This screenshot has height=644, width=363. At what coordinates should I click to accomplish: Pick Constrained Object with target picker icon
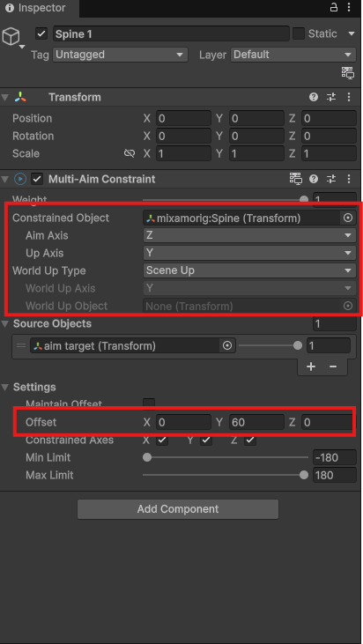pyautogui.click(x=348, y=218)
